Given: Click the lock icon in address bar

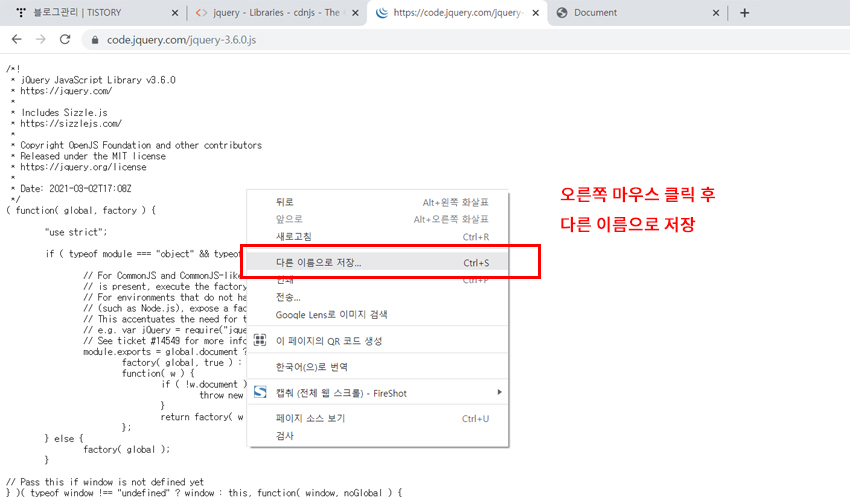Looking at the screenshot, I should [x=95, y=40].
